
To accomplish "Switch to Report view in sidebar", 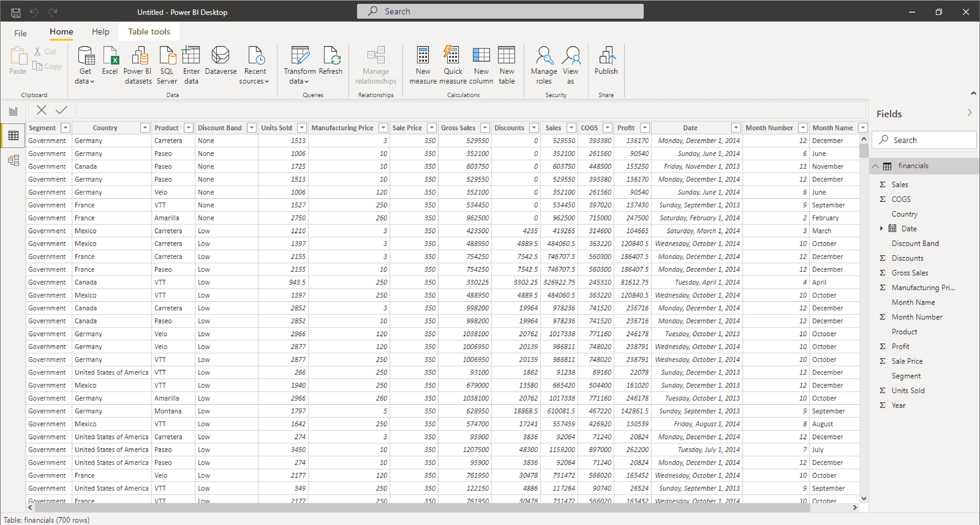I will tap(13, 111).
